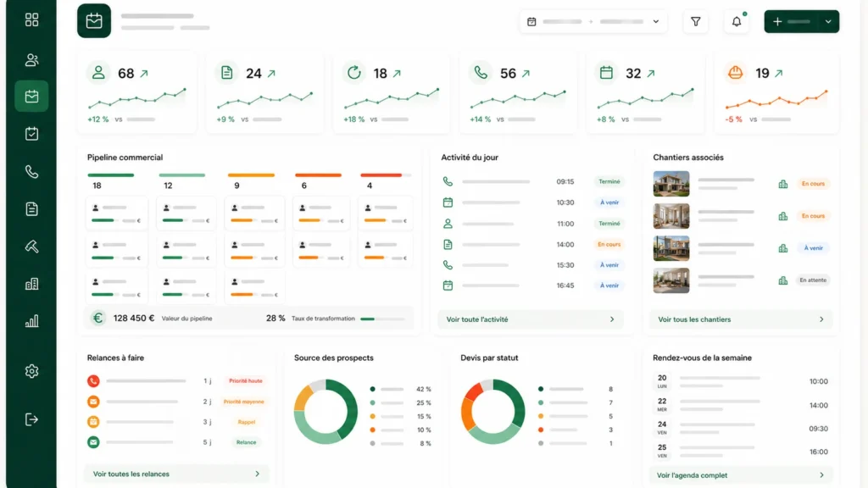The height and width of the screenshot is (488, 868).
Task: Click the Taux de transformation progress bar
Action: click(382, 319)
